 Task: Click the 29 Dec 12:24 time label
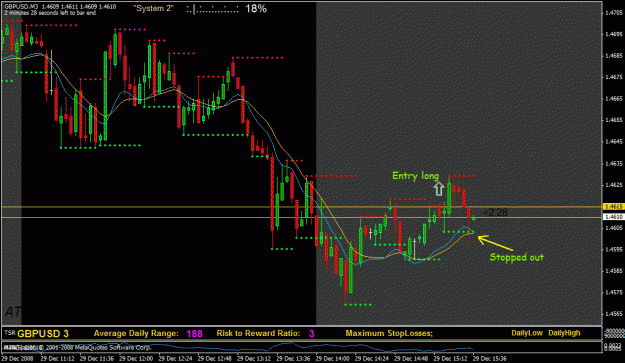pos(175,359)
